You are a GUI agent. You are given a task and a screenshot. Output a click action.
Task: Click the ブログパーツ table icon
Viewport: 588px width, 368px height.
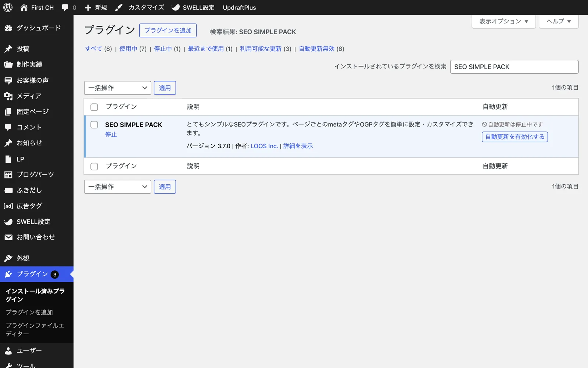coord(8,175)
